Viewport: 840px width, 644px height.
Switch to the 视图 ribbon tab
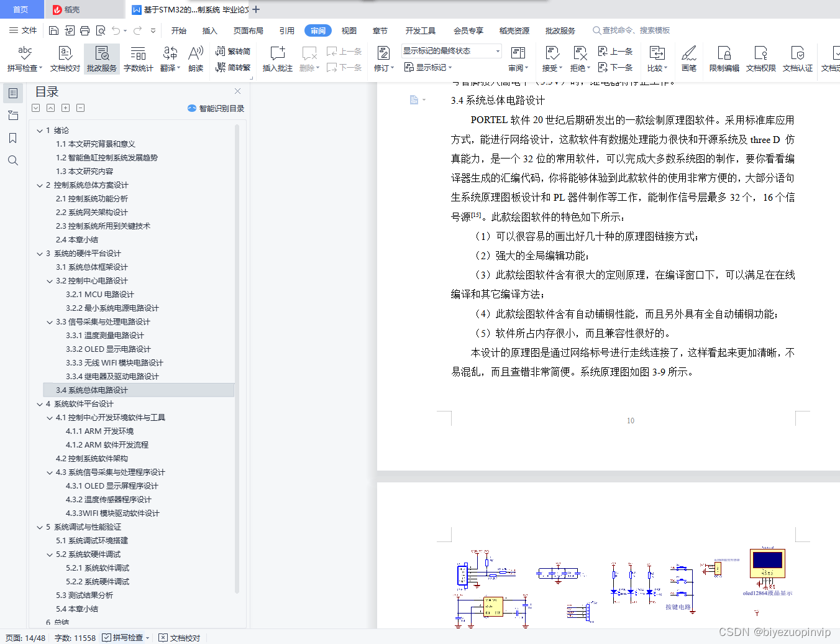click(x=349, y=30)
